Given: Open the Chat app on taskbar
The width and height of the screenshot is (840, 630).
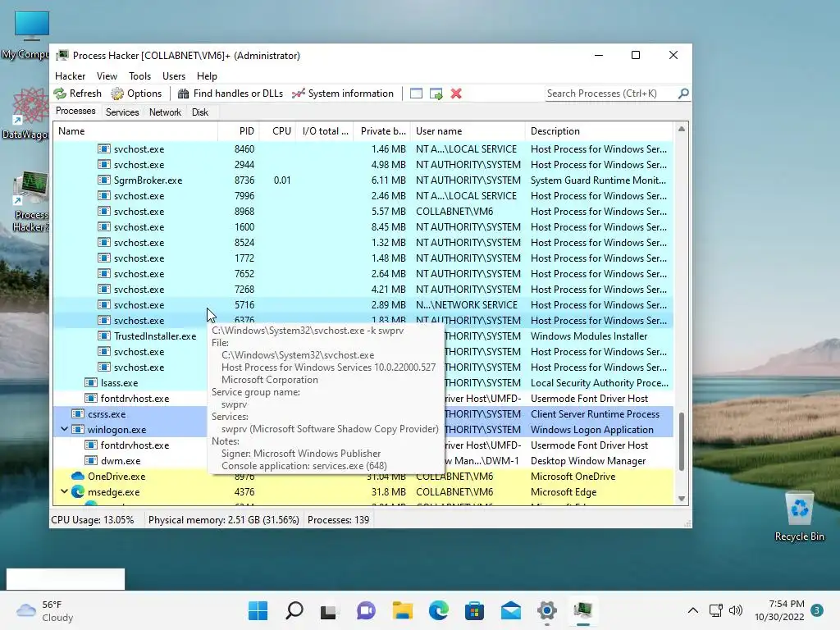Looking at the screenshot, I should pos(366,610).
